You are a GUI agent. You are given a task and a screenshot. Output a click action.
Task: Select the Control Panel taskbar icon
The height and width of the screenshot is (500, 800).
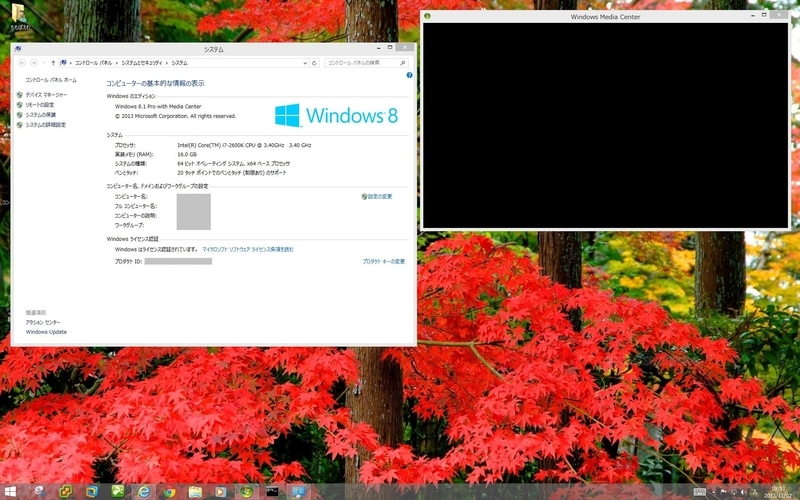pos(298,491)
